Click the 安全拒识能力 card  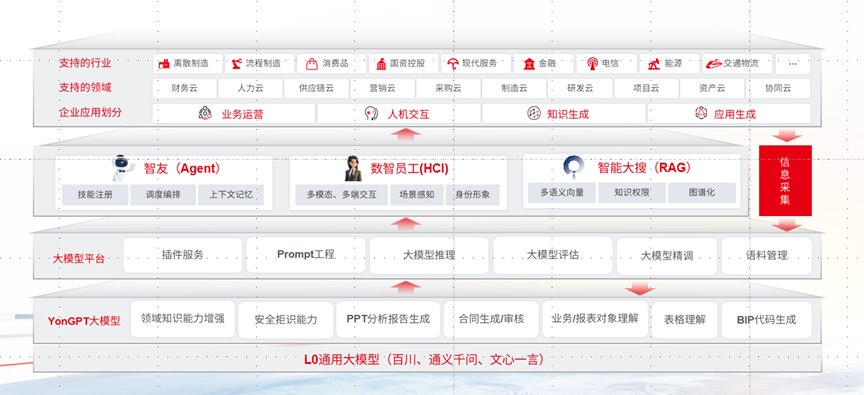coord(286,320)
